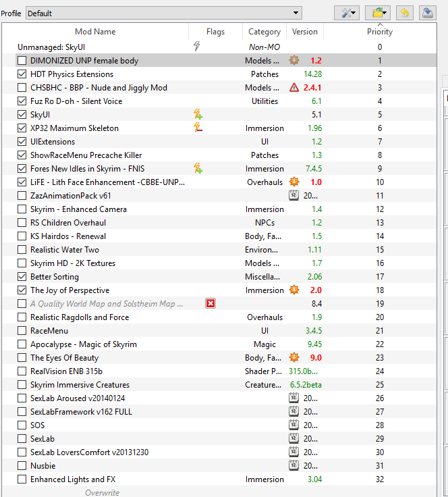This screenshot has width=448, height=497.
Task: Click the update star icon on LiFE row
Action: (293, 182)
